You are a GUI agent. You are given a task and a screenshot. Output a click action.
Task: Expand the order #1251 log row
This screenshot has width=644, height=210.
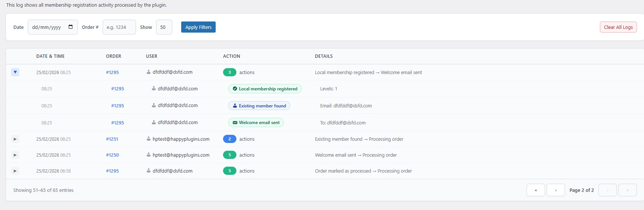point(15,139)
